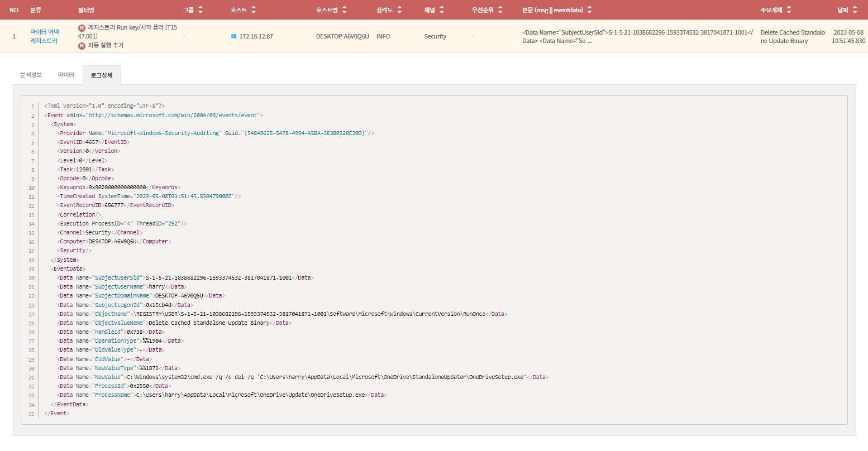
Task: Click the 필터명 column header
Action: pos(86,10)
